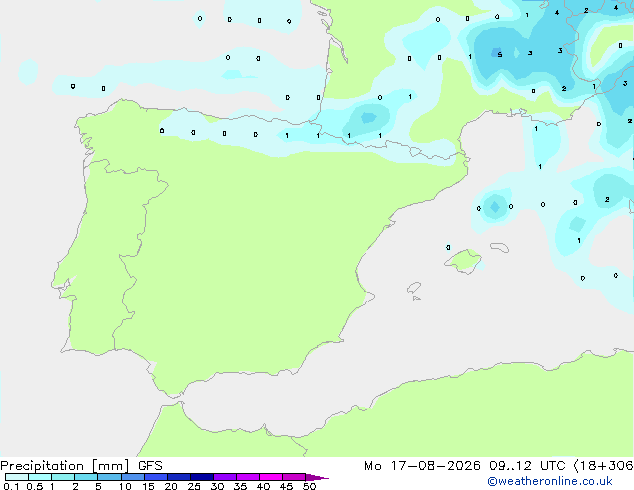The height and width of the screenshot is (490, 634).
Task: Click the legend label '0.1'
Action: tap(11, 486)
